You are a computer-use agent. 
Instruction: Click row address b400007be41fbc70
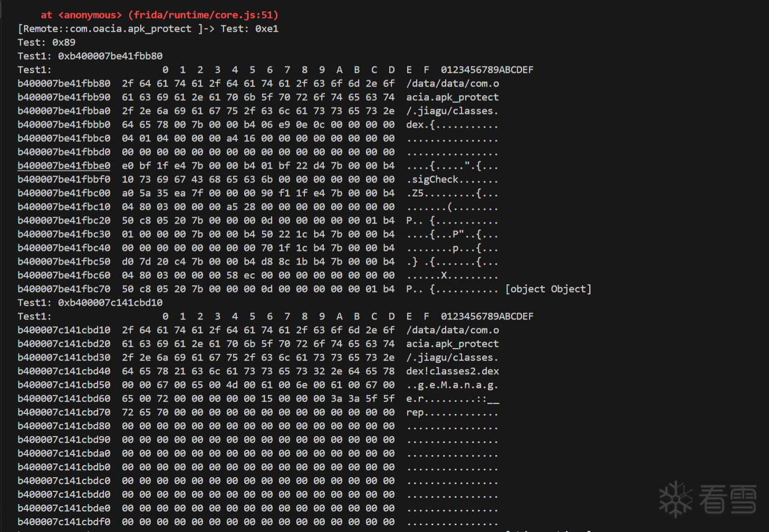[64, 289]
